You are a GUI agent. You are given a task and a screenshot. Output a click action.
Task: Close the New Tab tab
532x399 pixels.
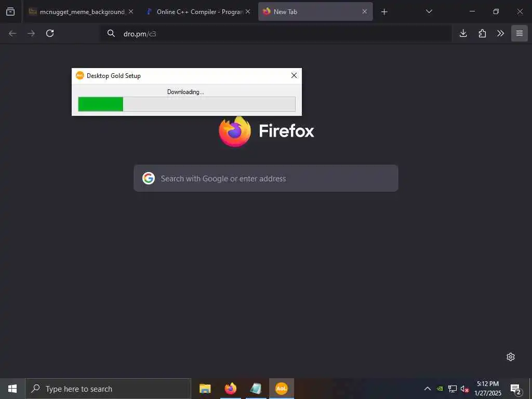pos(364,11)
